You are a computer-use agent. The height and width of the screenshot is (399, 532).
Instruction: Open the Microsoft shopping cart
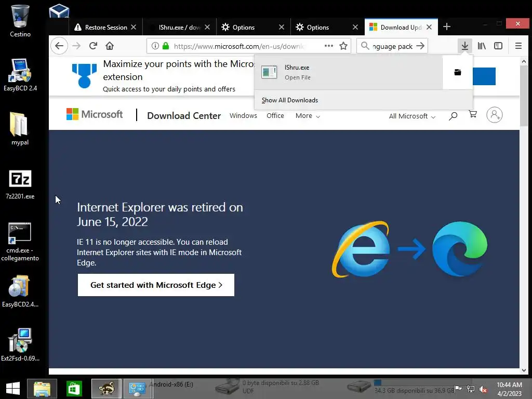click(x=473, y=114)
